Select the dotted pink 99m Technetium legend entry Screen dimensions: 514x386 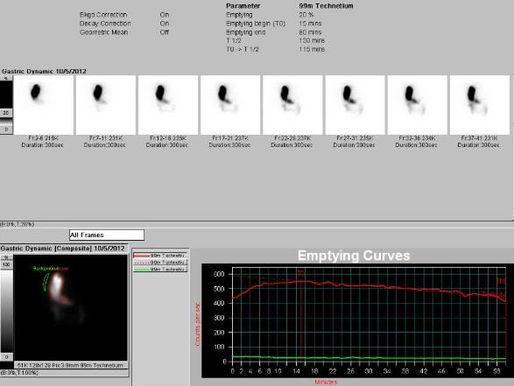point(160,262)
